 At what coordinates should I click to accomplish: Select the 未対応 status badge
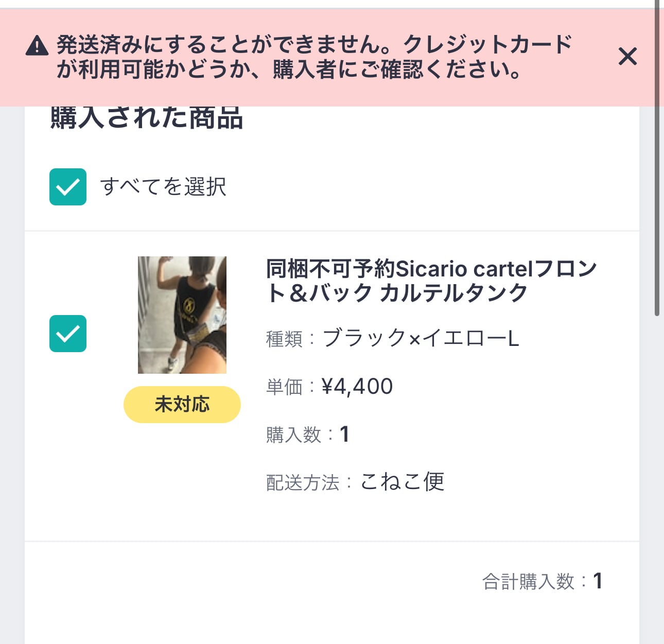(x=182, y=405)
